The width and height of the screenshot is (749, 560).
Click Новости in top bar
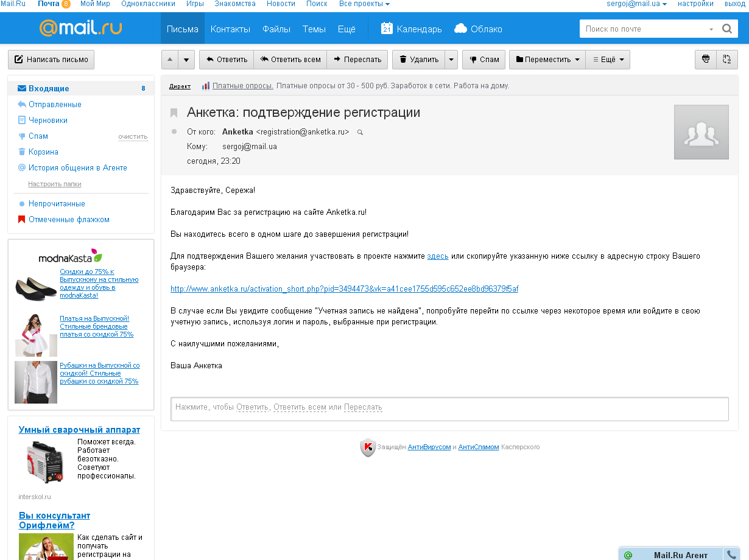281,4
